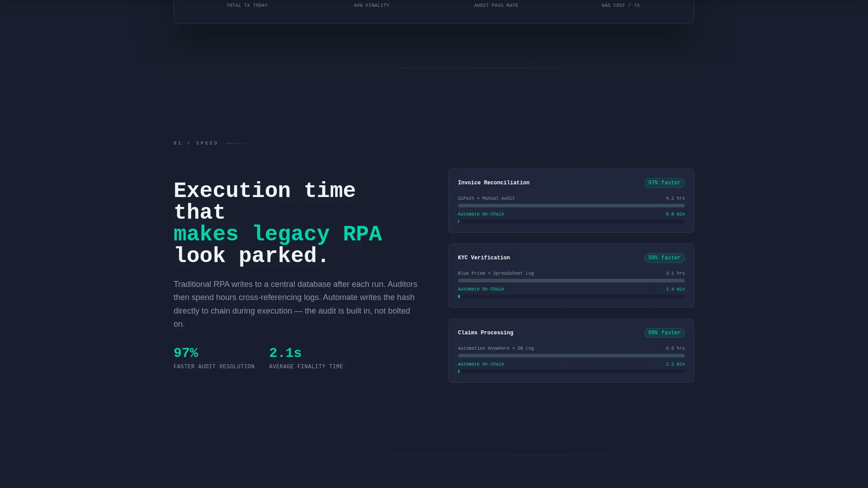Click the green 'makes legacy RPA' headline text
This screenshot has width=868, height=488.
[x=278, y=234]
